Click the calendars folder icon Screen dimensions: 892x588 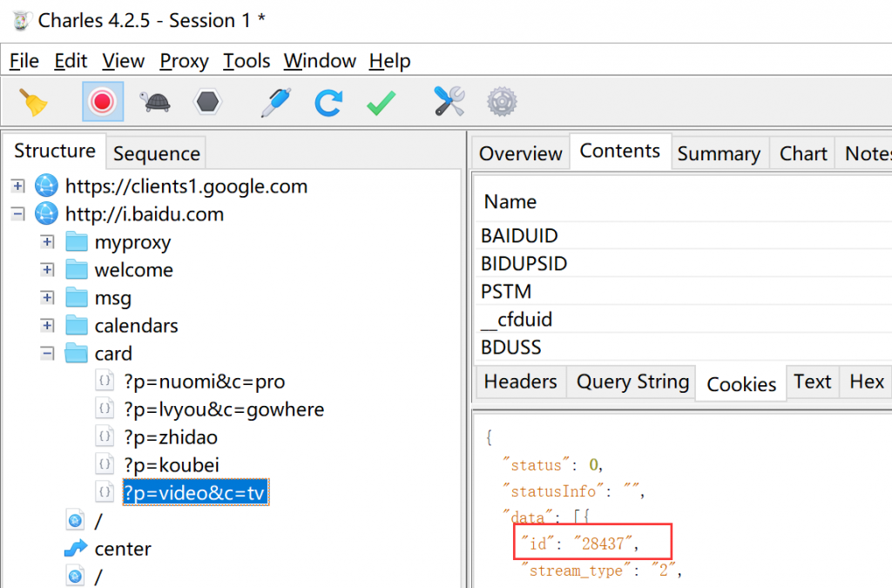[77, 325]
